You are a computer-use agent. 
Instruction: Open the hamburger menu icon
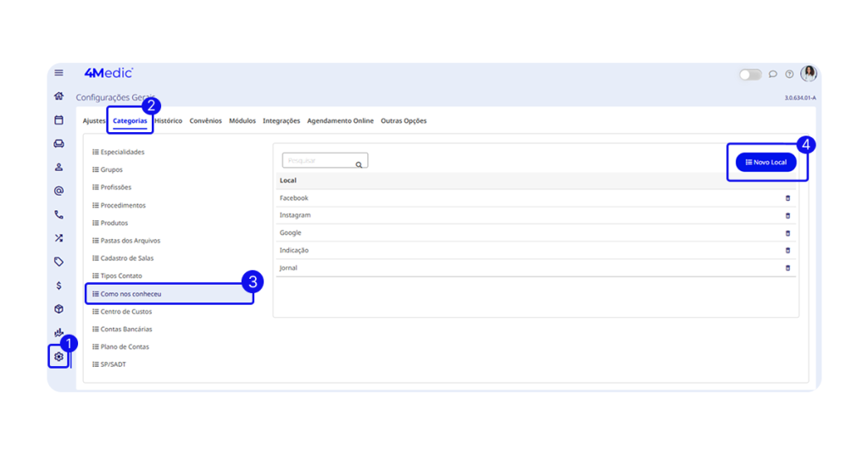(x=58, y=73)
